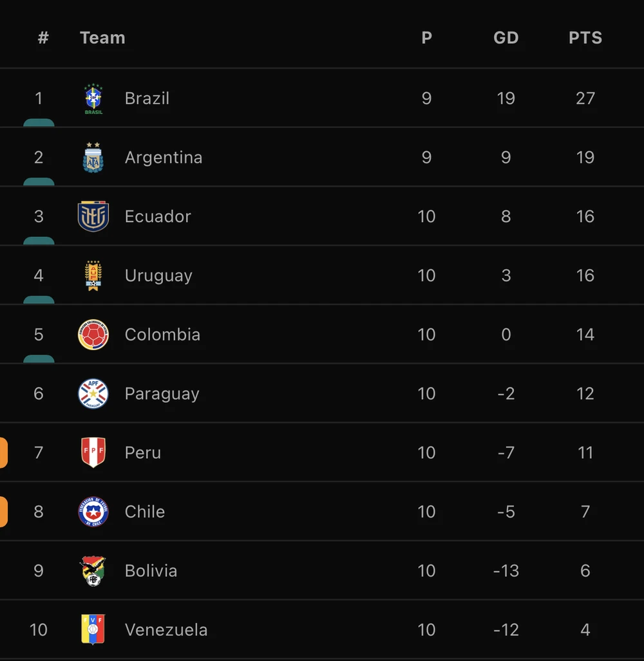The height and width of the screenshot is (661, 644).
Task: Click the teal qualification marker under rank 1
Action: pyautogui.click(x=39, y=123)
